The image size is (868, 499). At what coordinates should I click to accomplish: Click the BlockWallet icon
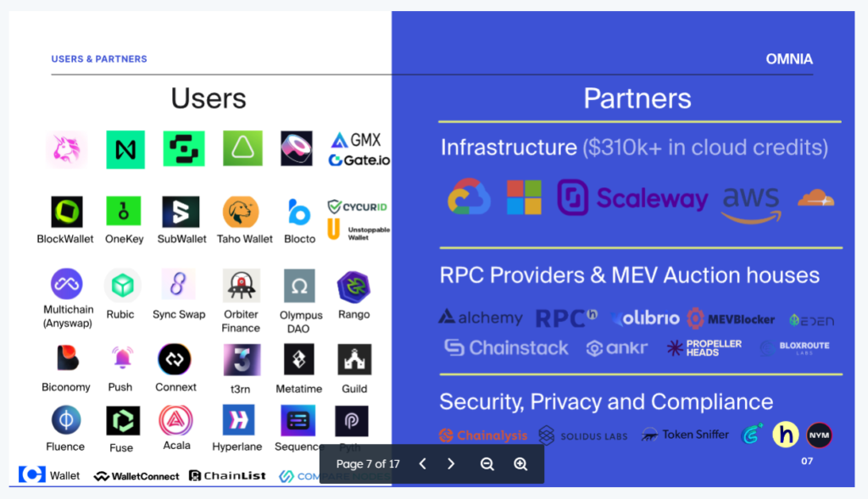pos(67,211)
